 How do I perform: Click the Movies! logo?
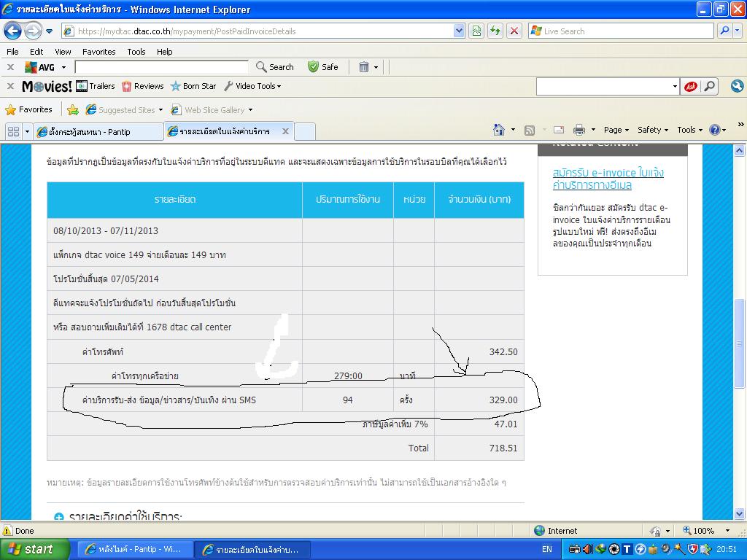47,86
